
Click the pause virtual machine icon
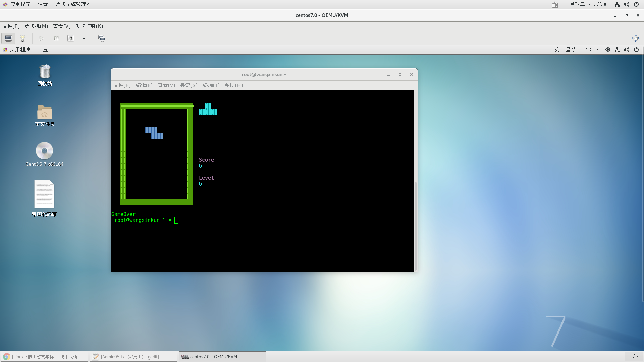pos(56,38)
